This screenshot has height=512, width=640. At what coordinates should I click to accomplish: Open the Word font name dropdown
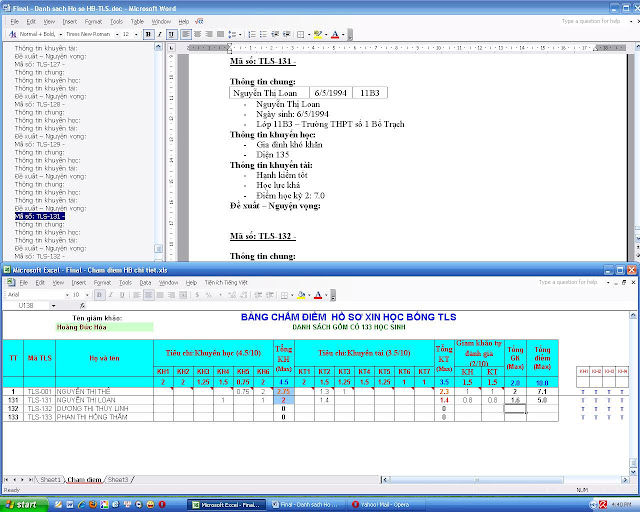pos(116,33)
